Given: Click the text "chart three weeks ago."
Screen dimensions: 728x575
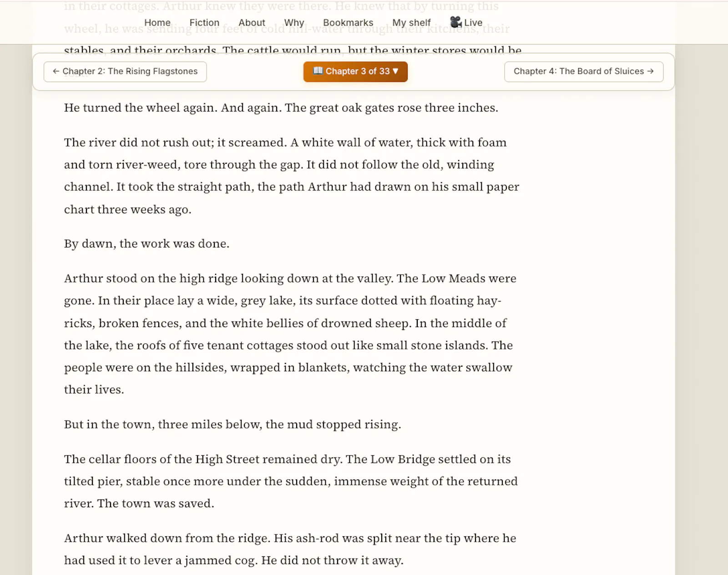Looking at the screenshot, I should tap(128, 210).
